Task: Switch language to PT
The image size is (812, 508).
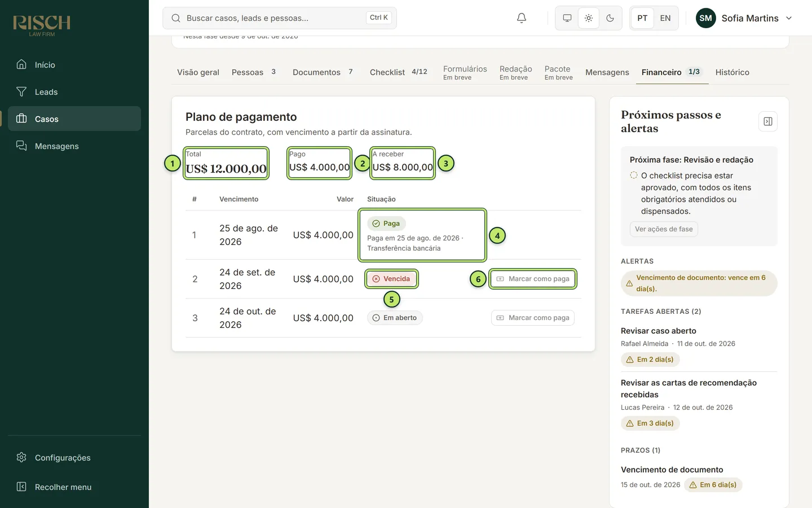Action: pos(642,18)
